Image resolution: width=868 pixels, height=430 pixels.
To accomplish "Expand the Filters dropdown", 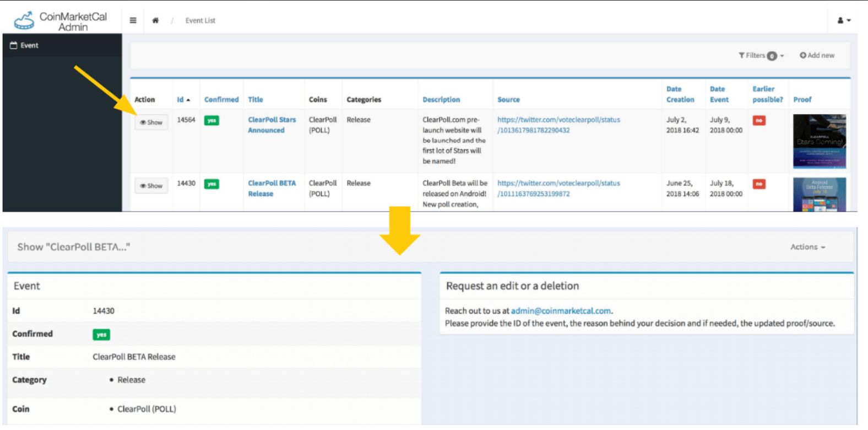I will tap(761, 55).
